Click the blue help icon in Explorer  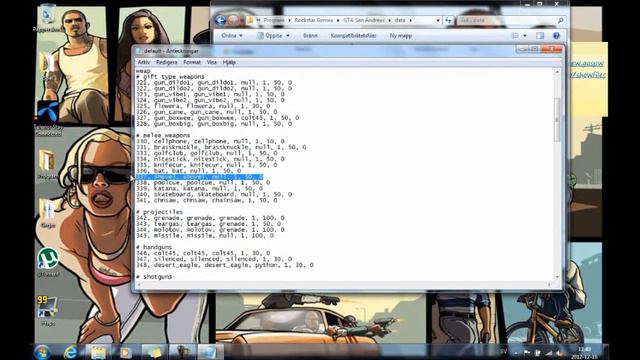point(556,36)
